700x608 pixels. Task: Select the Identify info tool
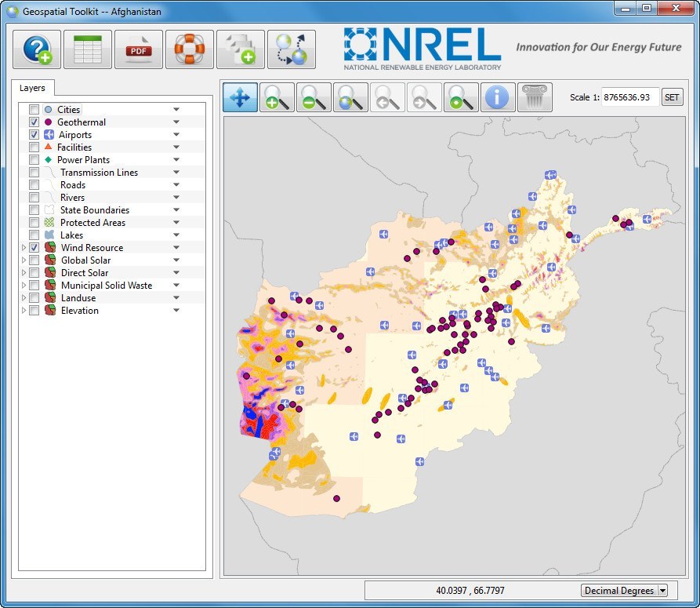(497, 97)
